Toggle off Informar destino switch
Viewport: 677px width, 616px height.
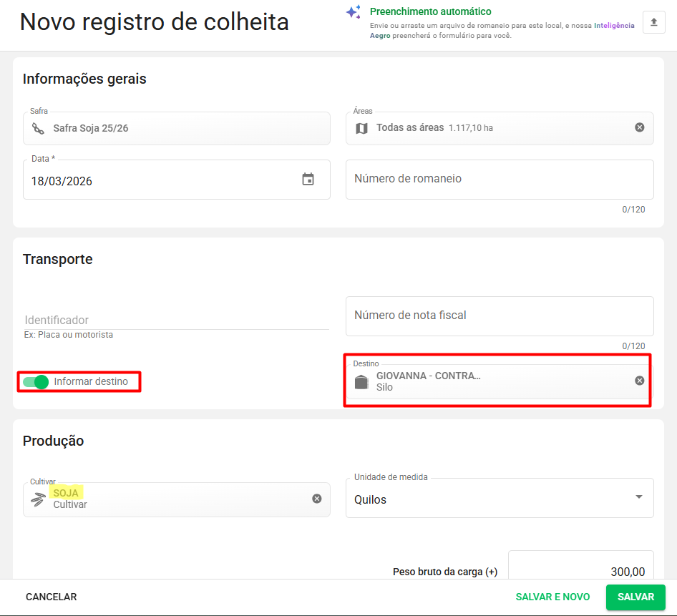pyautogui.click(x=36, y=382)
